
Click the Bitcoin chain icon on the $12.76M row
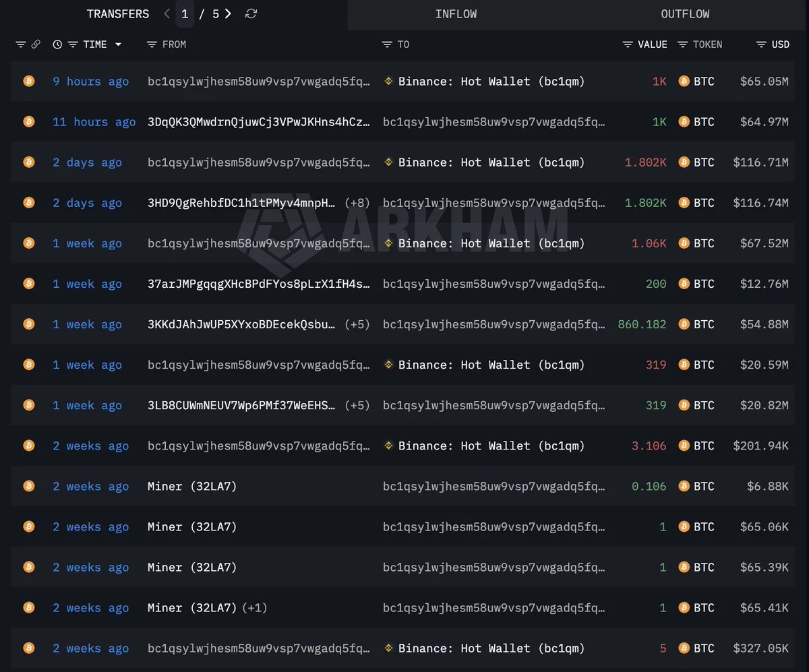(28, 283)
